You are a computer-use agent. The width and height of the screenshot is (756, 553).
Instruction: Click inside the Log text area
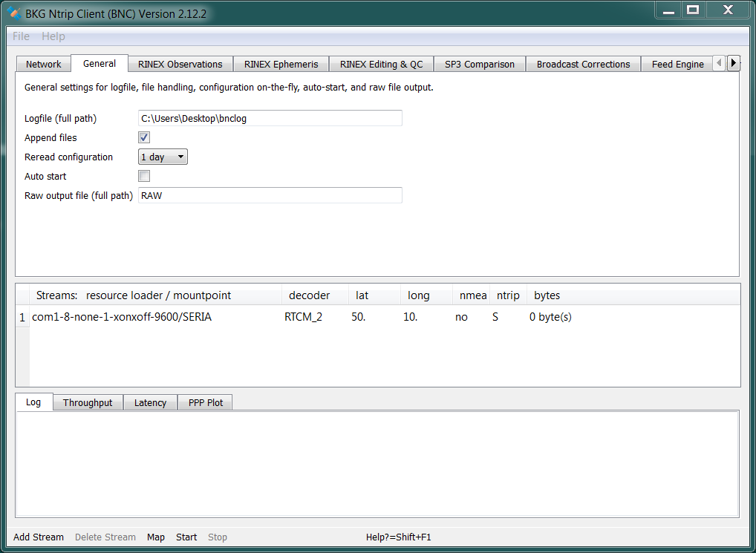(377, 464)
